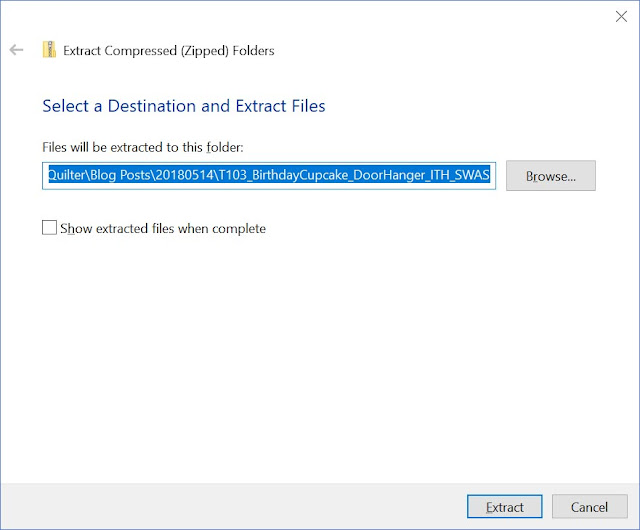Enable Show extracted files when complete checkbox
This screenshot has width=640, height=530.
click(x=49, y=228)
